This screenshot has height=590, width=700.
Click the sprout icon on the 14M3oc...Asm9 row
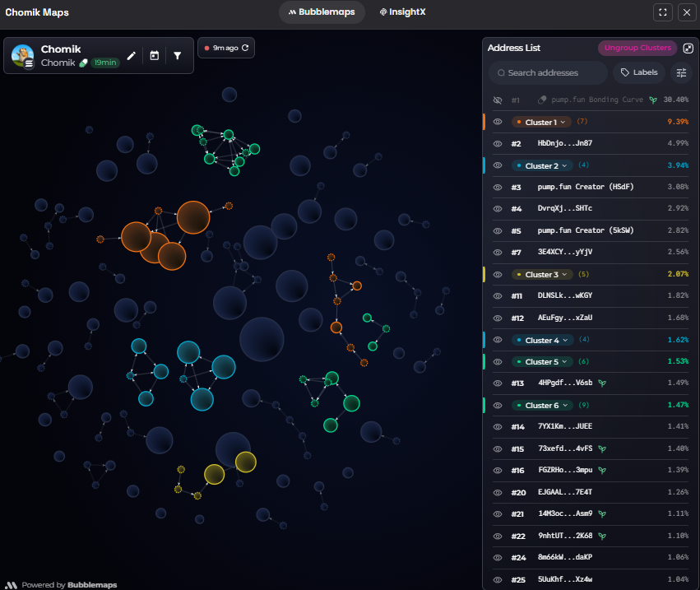point(602,514)
